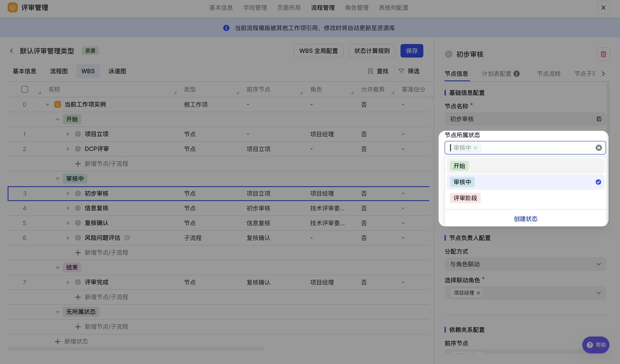Open 筛选 filter tool
The height and width of the screenshot is (364, 620).
click(x=409, y=71)
